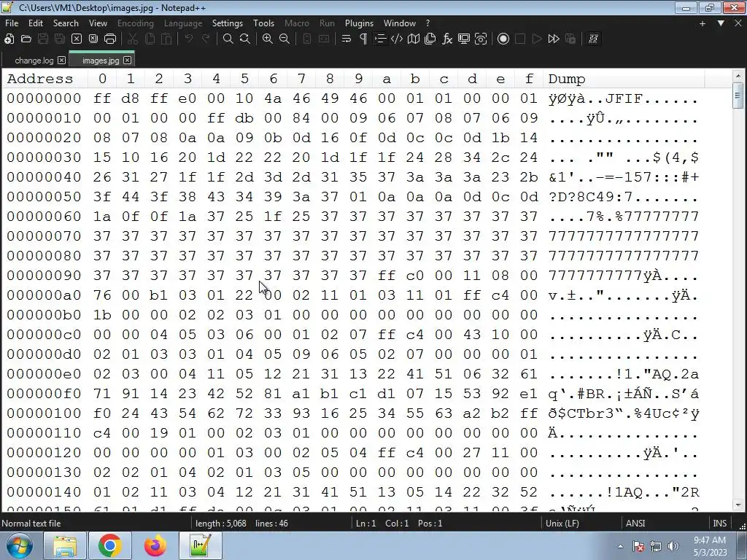This screenshot has width=747, height=560.
Task: Click the Close All files icon
Action: tap(93, 39)
